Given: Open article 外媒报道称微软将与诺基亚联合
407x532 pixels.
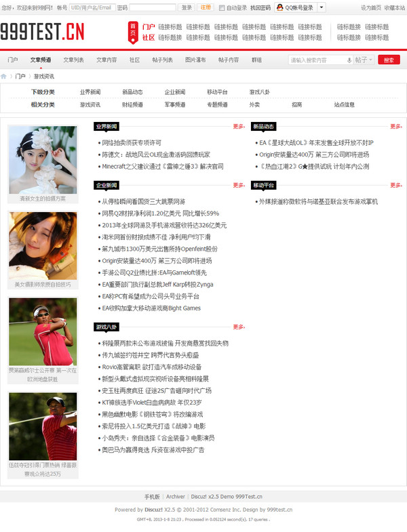Looking at the screenshot, I should 318,202.
